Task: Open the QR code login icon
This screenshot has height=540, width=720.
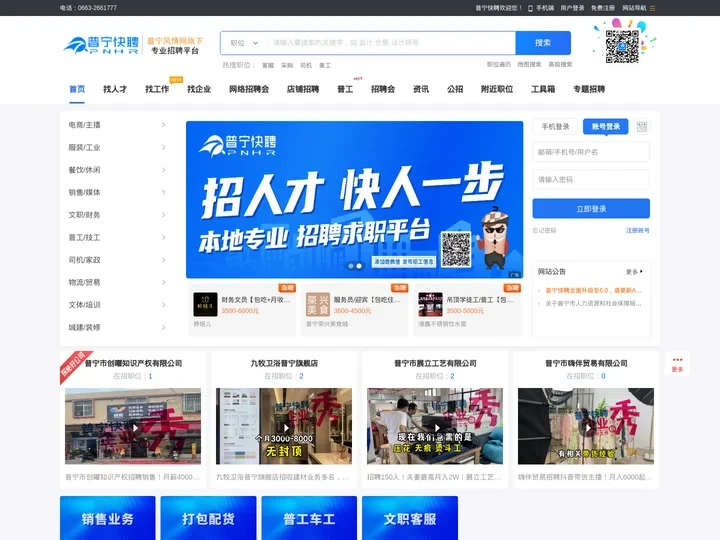Action: pos(641,127)
